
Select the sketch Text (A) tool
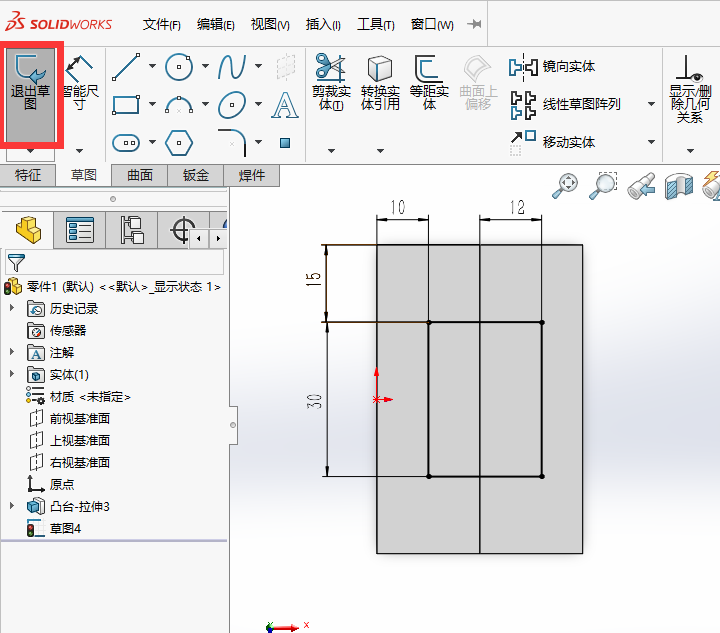tap(285, 105)
